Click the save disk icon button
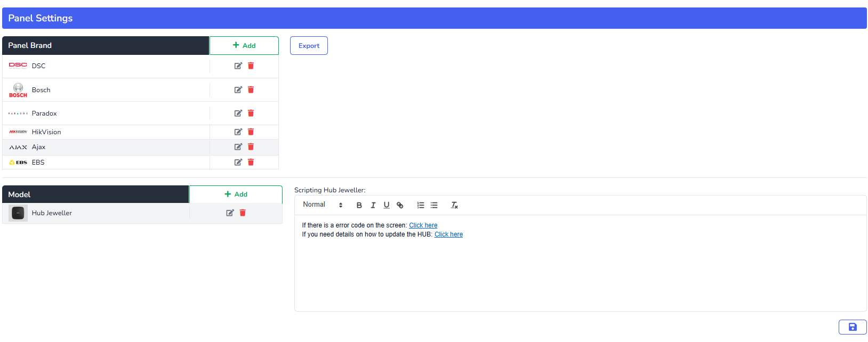The width and height of the screenshot is (868, 342). pos(852,327)
